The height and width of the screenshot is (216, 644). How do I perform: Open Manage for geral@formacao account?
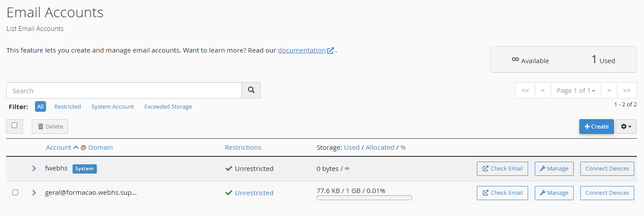tap(554, 193)
